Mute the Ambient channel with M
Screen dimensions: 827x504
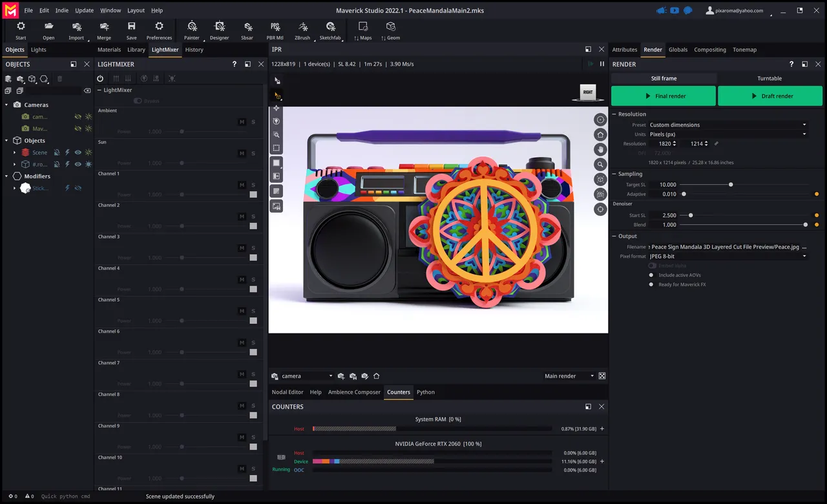pyautogui.click(x=242, y=121)
